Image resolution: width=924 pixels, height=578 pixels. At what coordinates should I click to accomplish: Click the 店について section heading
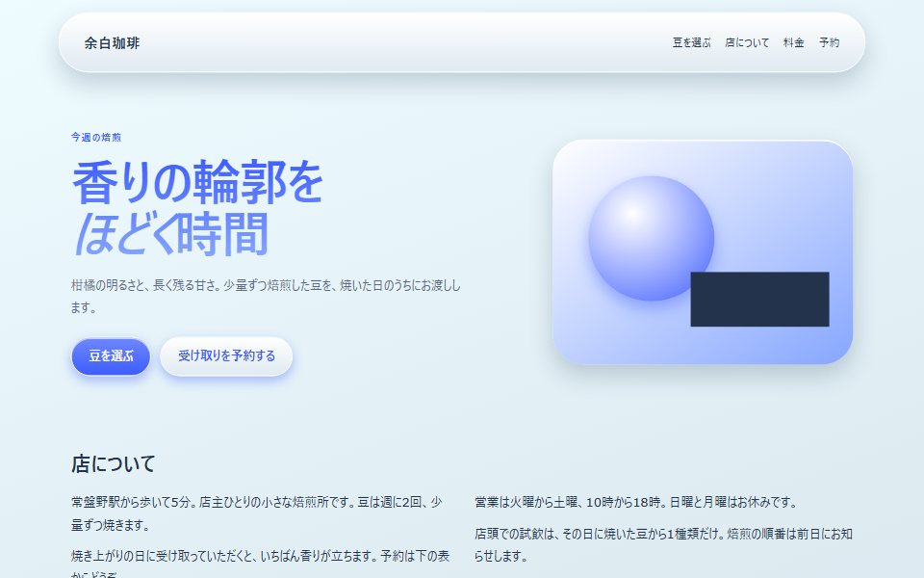(114, 463)
